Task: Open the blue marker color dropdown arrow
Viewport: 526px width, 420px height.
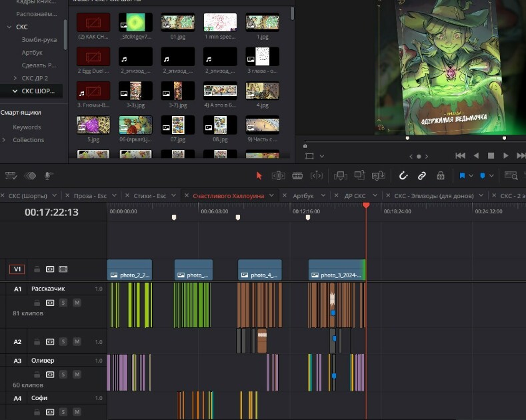Action: (x=491, y=175)
